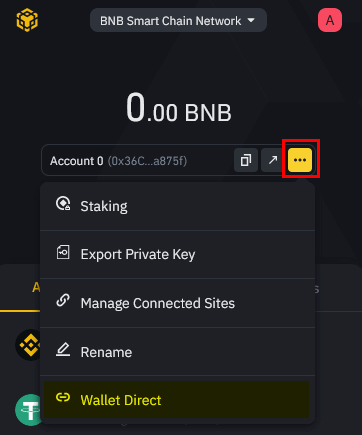Click the BNB Chain wallet logo
Image resolution: width=362 pixels, height=435 pixels.
tap(27, 20)
